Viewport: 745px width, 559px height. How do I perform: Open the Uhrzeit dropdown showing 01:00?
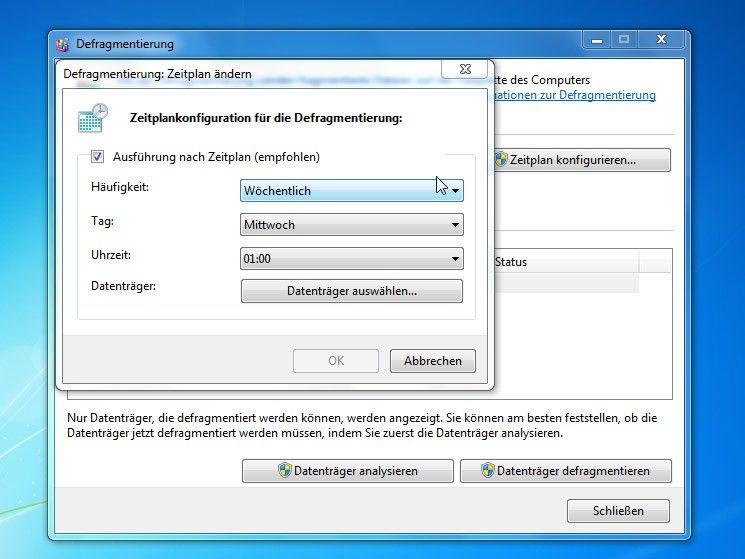(352, 259)
